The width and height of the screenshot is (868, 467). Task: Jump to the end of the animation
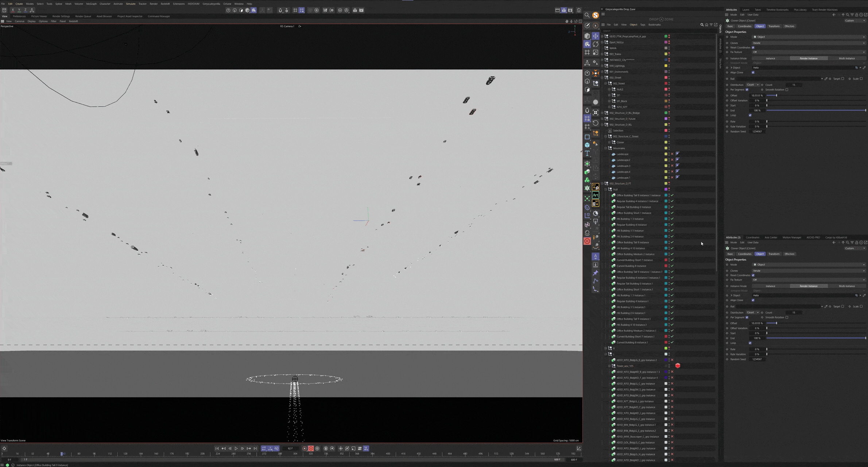coord(255,448)
